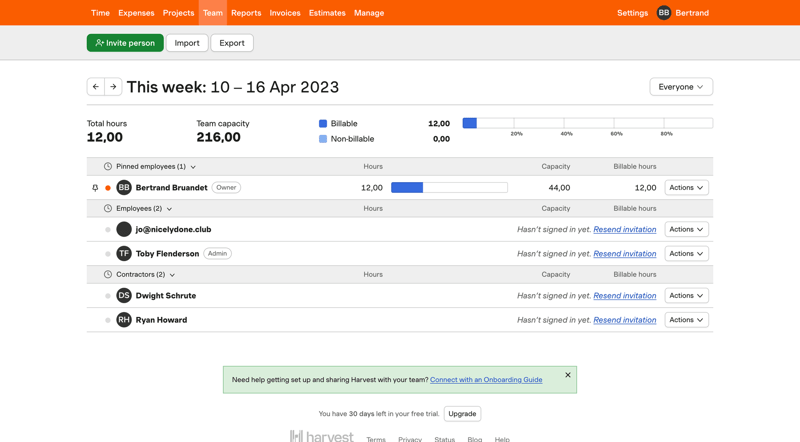Click the Blog footer link
Viewport: 800px width, 442px height.
(474, 439)
